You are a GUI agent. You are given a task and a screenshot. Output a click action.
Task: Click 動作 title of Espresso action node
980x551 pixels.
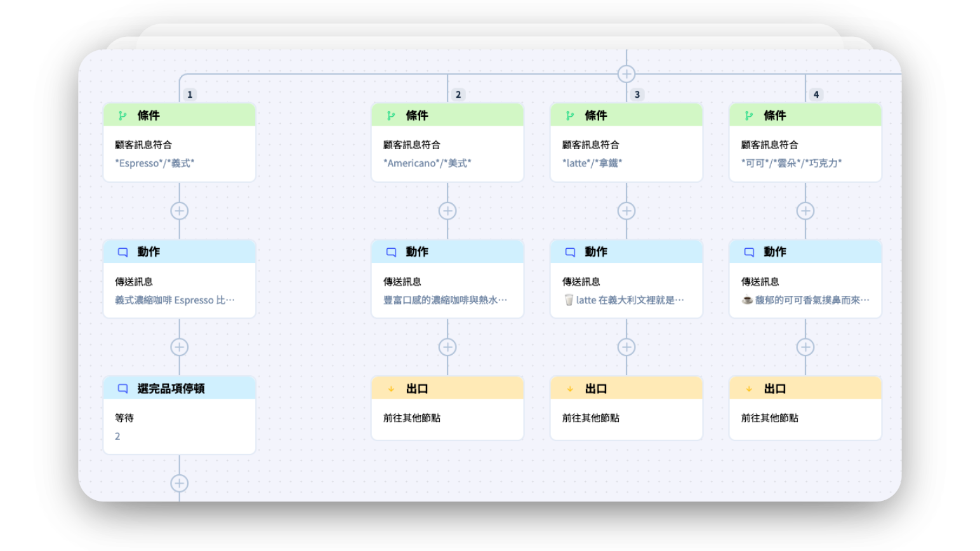149,252
